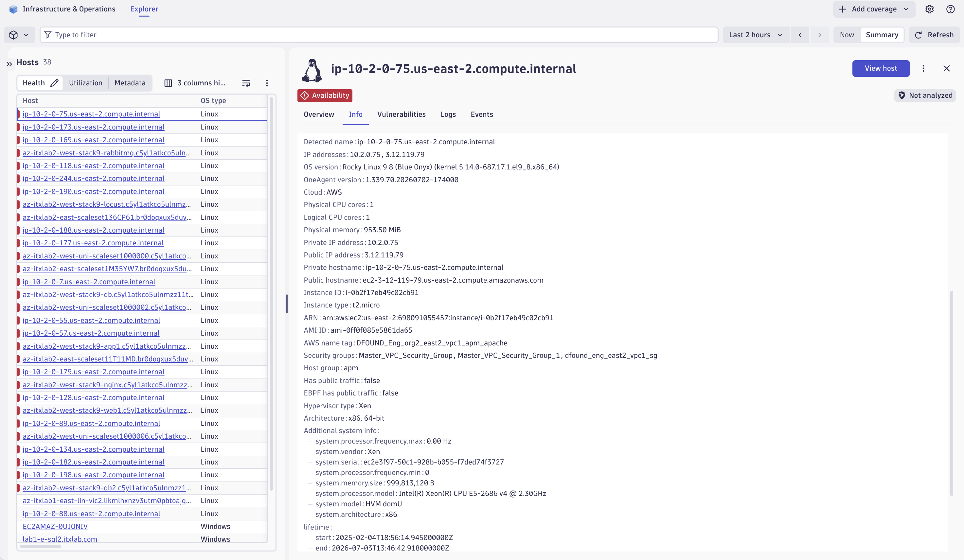Click the hosts table vertical scrollbar
Image resolution: width=964 pixels, height=560 pixels.
[x=271, y=294]
